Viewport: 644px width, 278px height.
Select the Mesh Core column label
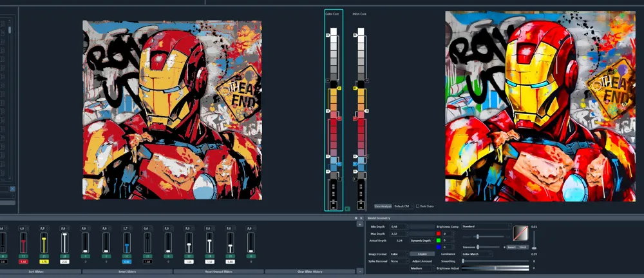(359, 14)
